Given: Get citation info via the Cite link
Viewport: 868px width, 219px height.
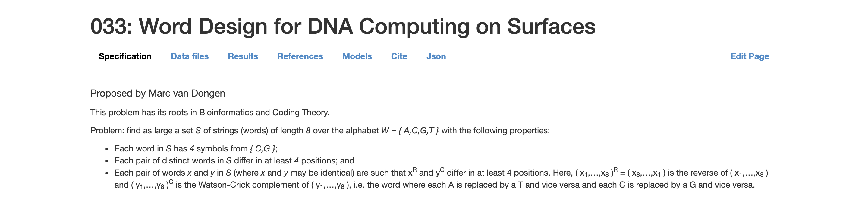Looking at the screenshot, I should point(399,56).
